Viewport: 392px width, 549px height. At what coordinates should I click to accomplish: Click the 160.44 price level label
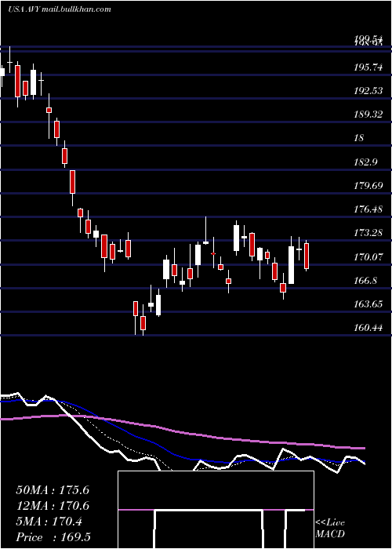[x=368, y=328]
